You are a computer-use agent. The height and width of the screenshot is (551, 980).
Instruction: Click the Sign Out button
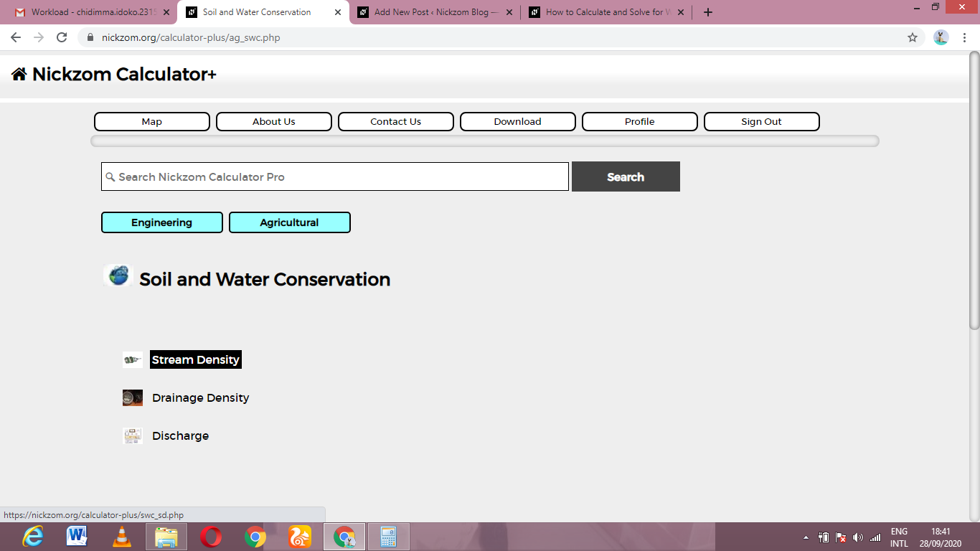click(x=762, y=122)
